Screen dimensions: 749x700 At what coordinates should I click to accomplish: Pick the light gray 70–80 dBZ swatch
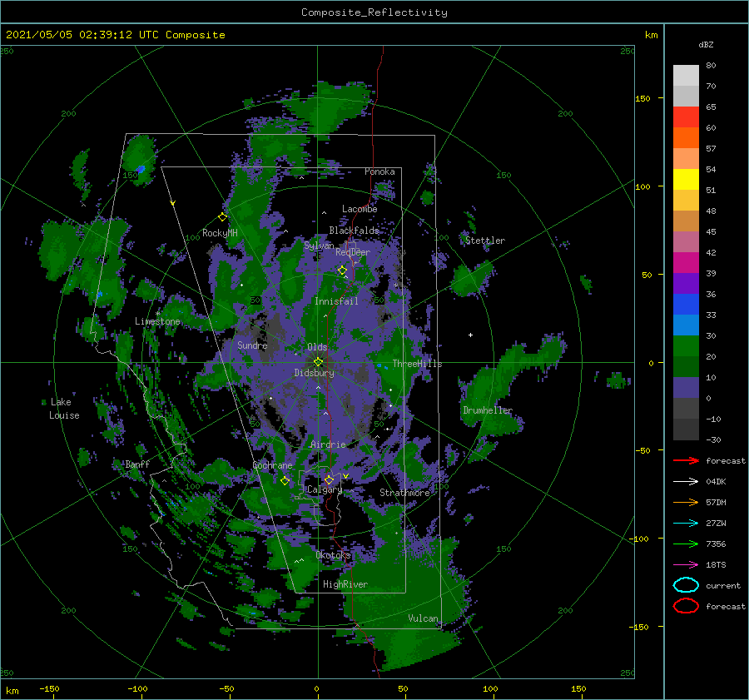pyautogui.click(x=686, y=75)
